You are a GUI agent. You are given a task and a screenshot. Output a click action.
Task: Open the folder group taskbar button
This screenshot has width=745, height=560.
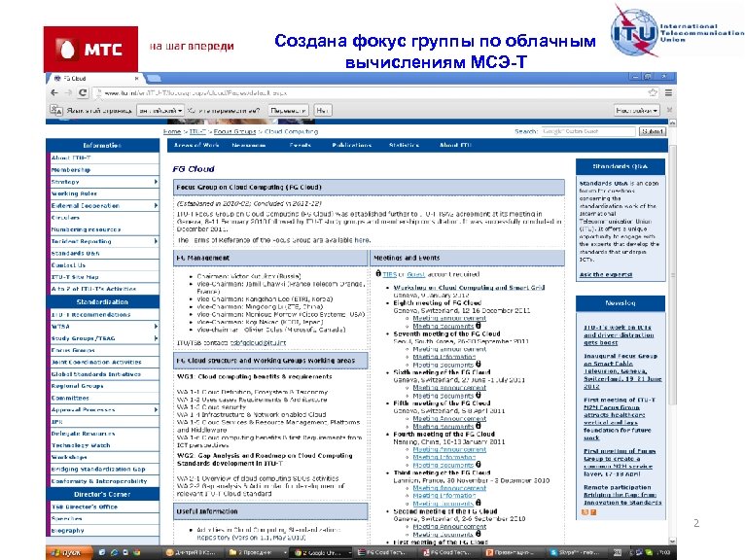pos(257,553)
